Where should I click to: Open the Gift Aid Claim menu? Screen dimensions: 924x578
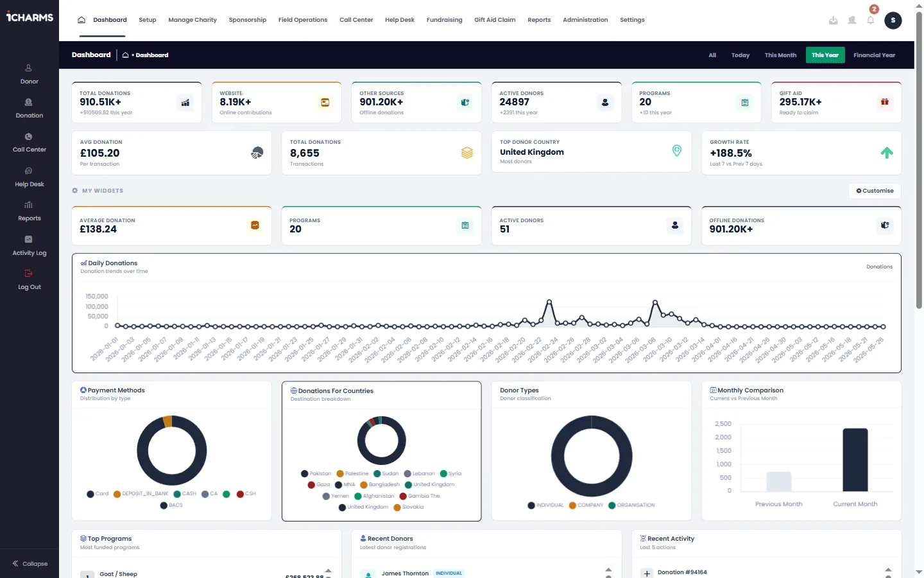coord(495,20)
